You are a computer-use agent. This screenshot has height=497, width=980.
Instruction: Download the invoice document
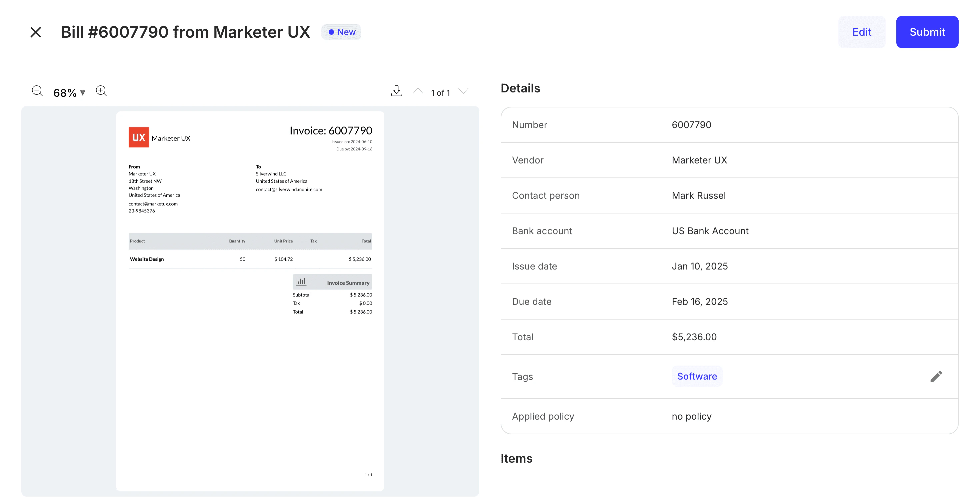click(396, 91)
